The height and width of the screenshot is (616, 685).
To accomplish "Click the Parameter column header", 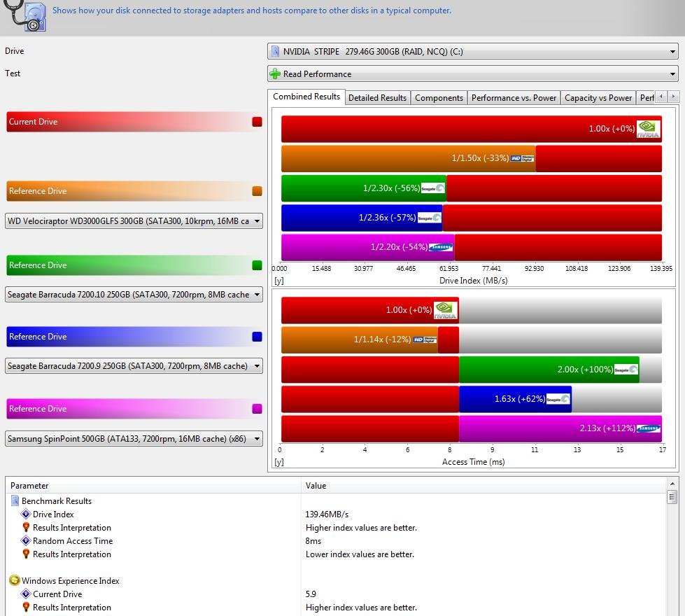I will 153,486.
